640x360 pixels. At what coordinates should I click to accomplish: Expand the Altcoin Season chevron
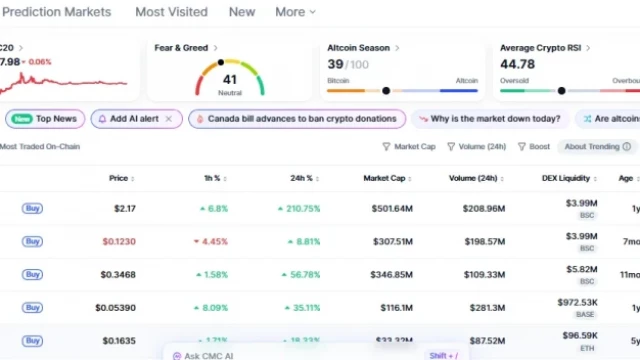point(397,48)
